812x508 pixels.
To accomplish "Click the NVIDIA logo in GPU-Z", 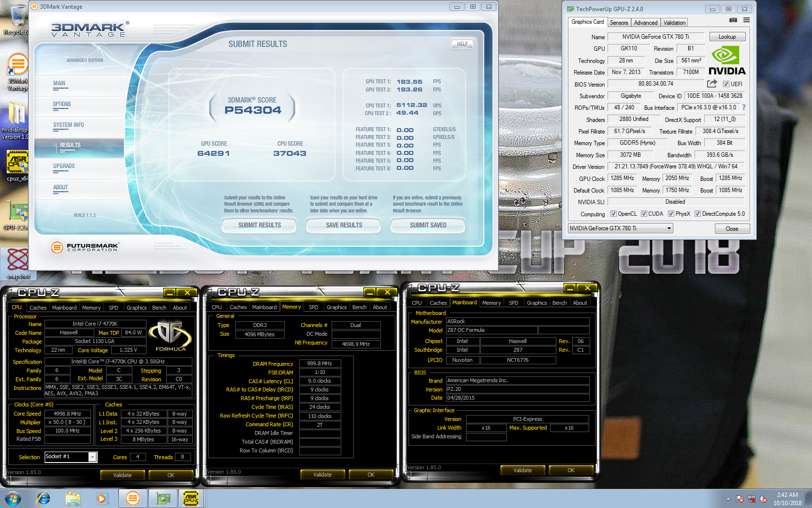I will [727, 60].
